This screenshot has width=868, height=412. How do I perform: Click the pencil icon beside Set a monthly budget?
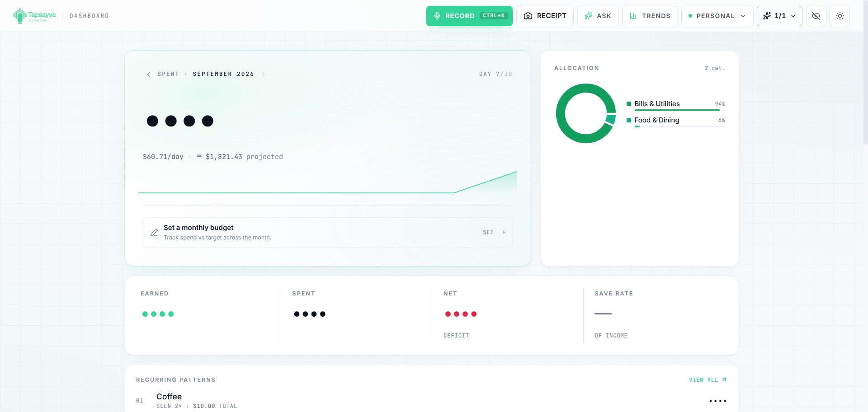154,232
